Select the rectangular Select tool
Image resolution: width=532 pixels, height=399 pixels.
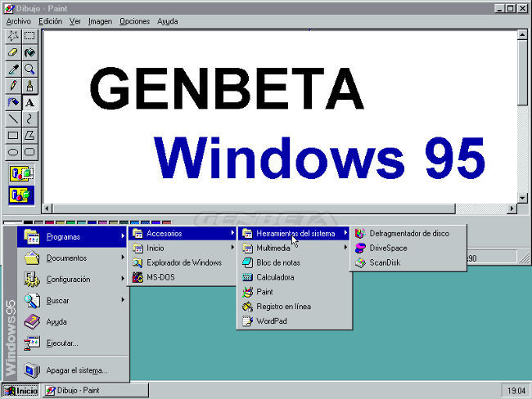pyautogui.click(x=29, y=36)
